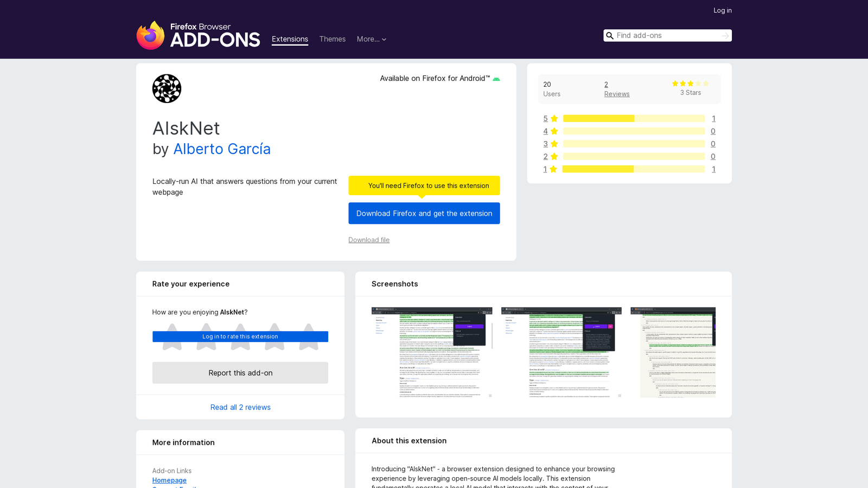Click the yellow You'll need Firefox notice
868x488 pixels.
[424, 185]
